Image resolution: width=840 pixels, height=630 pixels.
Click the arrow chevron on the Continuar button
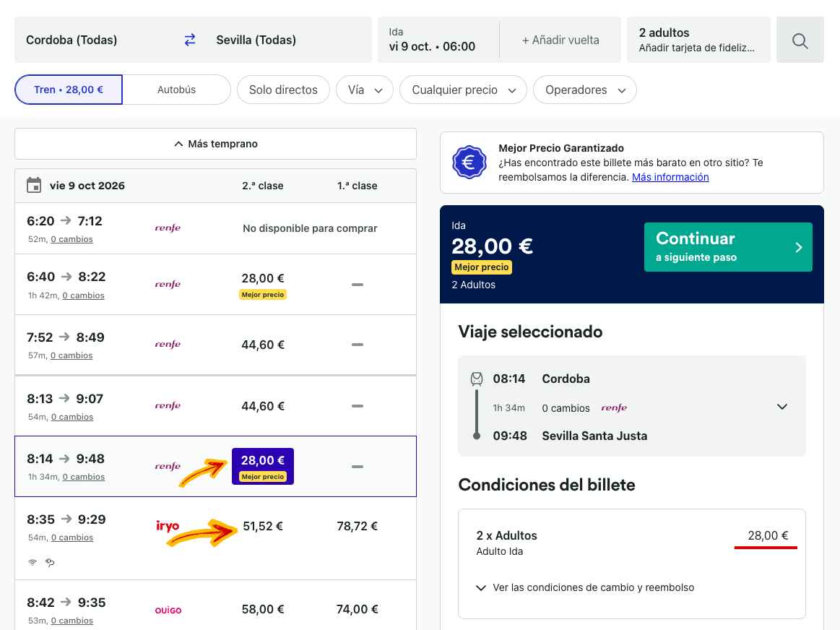[798, 247]
